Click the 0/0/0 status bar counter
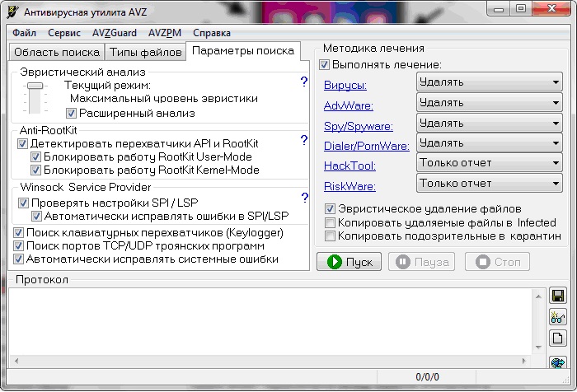Screen dimensions: 577x392 click(427, 377)
